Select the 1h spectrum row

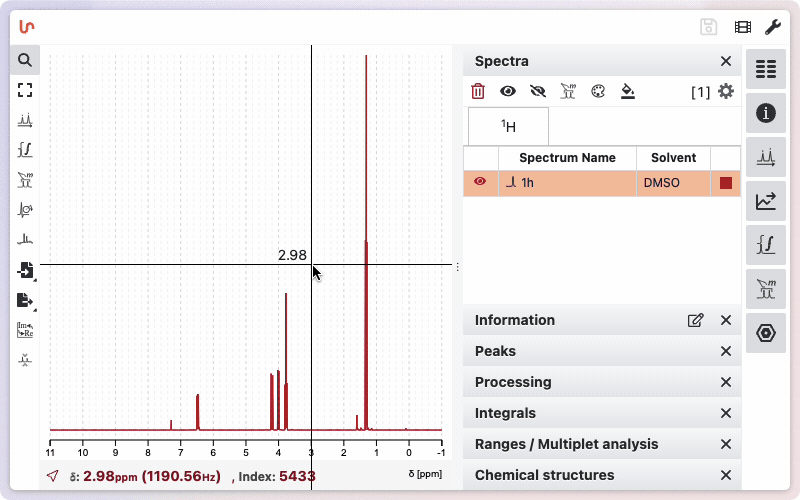[x=567, y=183]
